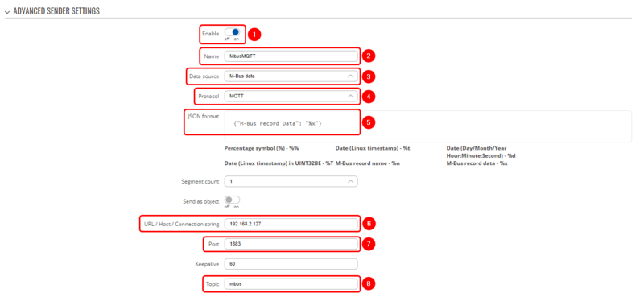The image size is (644, 293).
Task: Click the 'Data source' field label
Action: (204, 76)
